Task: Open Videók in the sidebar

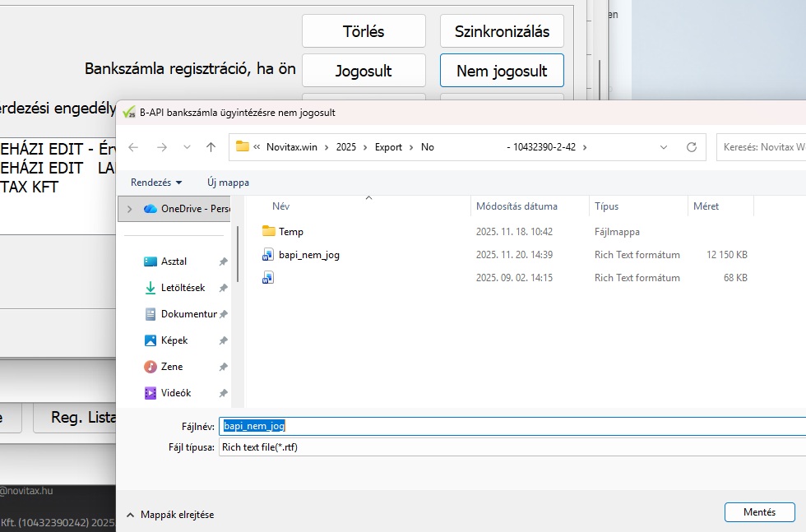Action: tap(174, 393)
